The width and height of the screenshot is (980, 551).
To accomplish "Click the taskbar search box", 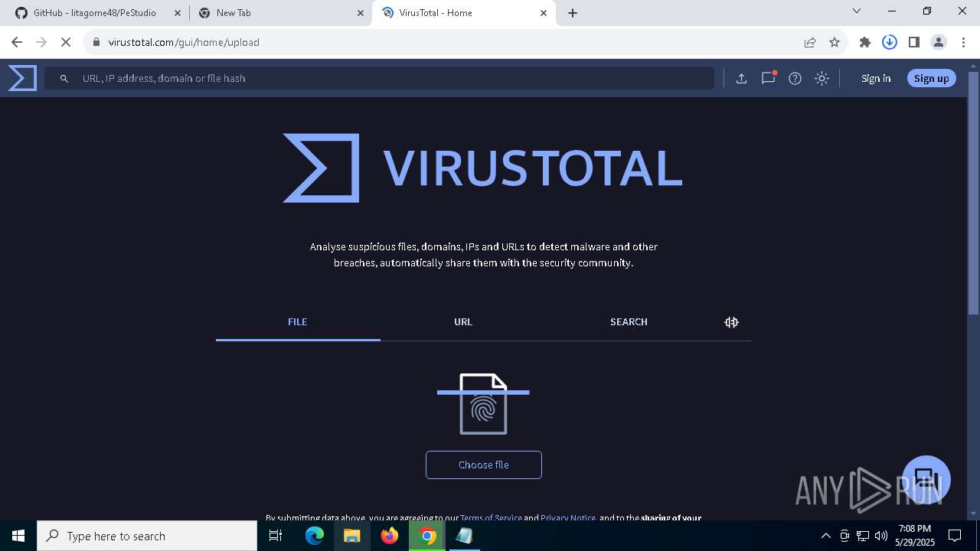I will (x=147, y=536).
